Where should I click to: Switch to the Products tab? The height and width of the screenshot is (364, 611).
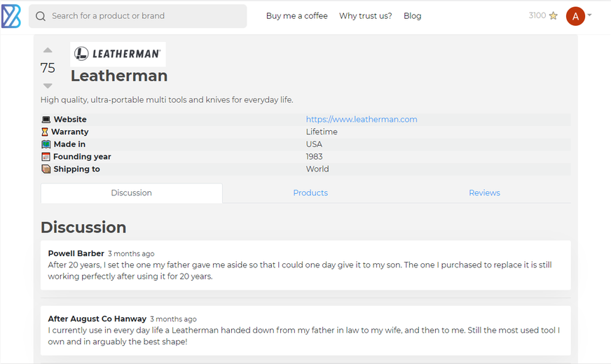point(310,193)
